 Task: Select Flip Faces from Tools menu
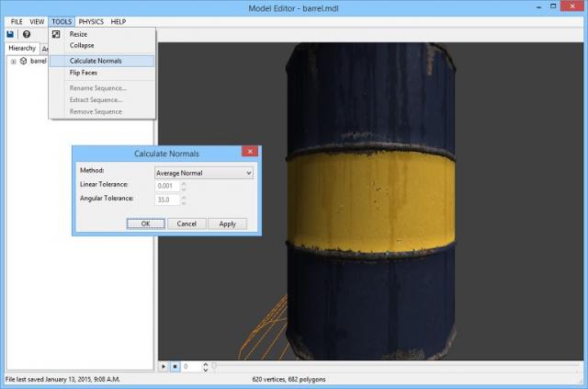[83, 72]
